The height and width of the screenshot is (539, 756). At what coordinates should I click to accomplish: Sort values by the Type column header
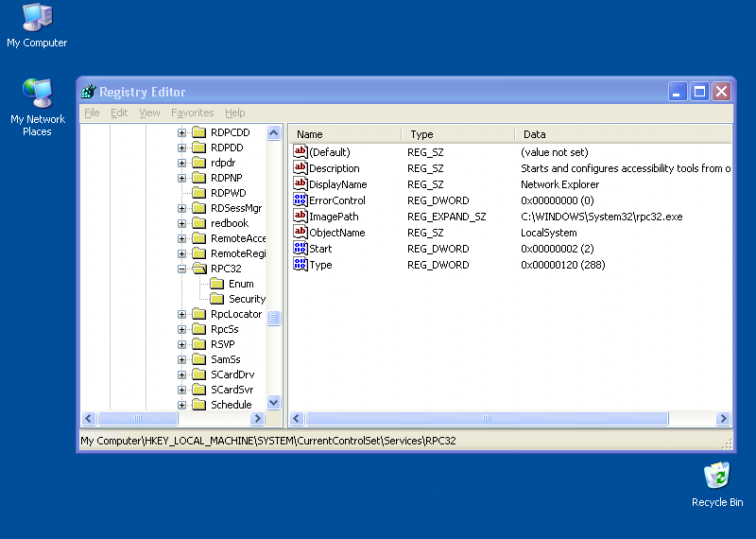[x=458, y=134]
